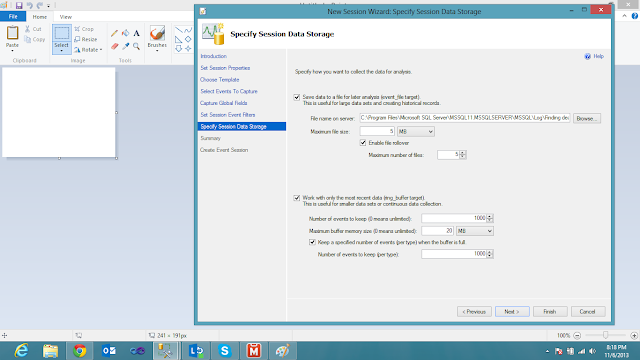The width and height of the screenshot is (640, 360).
Task: Click the Maximum file size field
Action: [377, 131]
